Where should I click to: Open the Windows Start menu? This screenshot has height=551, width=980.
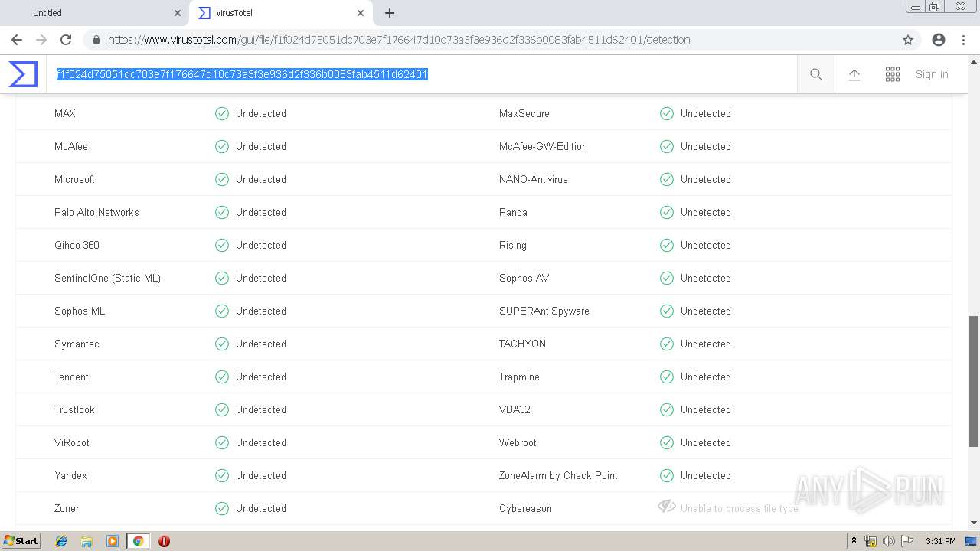point(21,540)
